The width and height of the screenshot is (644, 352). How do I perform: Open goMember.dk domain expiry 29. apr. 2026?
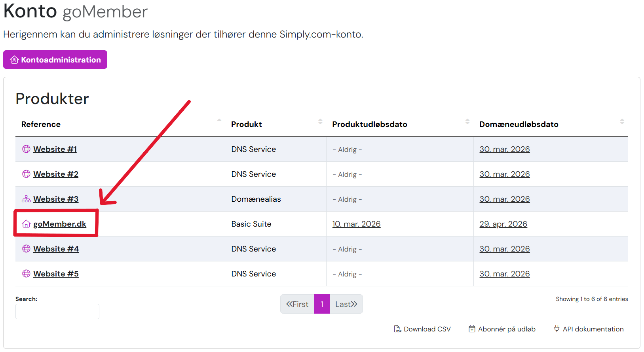point(503,224)
